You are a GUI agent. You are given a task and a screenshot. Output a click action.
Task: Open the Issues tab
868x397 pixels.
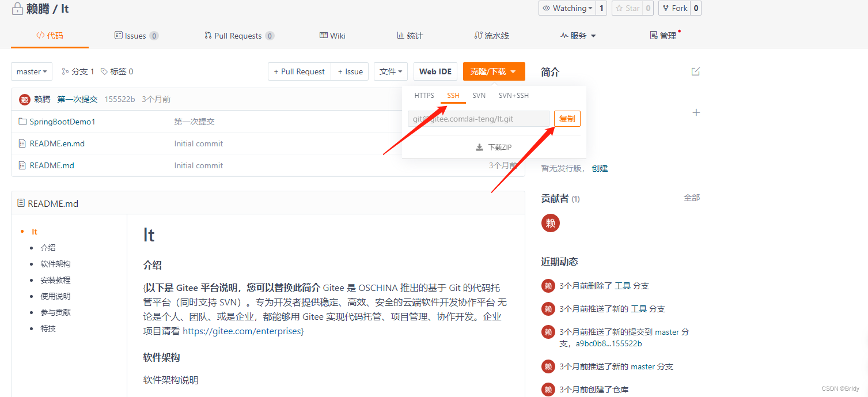pos(137,36)
